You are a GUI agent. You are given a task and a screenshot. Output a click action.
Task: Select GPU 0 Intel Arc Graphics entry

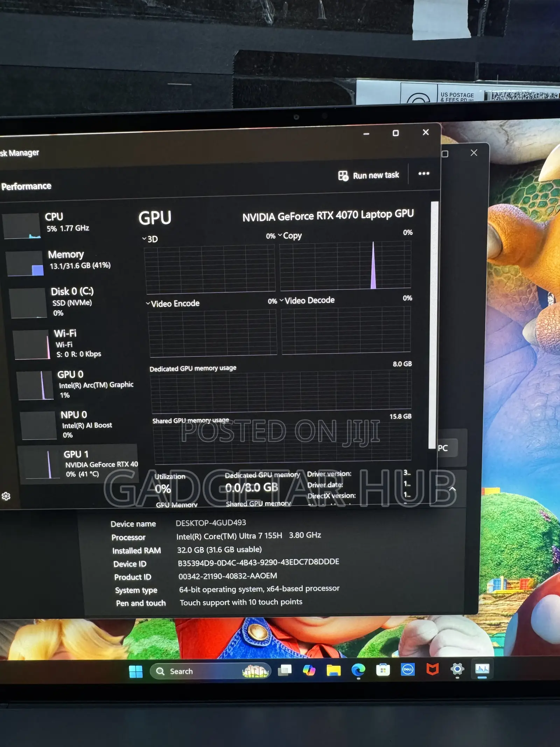[x=75, y=384]
